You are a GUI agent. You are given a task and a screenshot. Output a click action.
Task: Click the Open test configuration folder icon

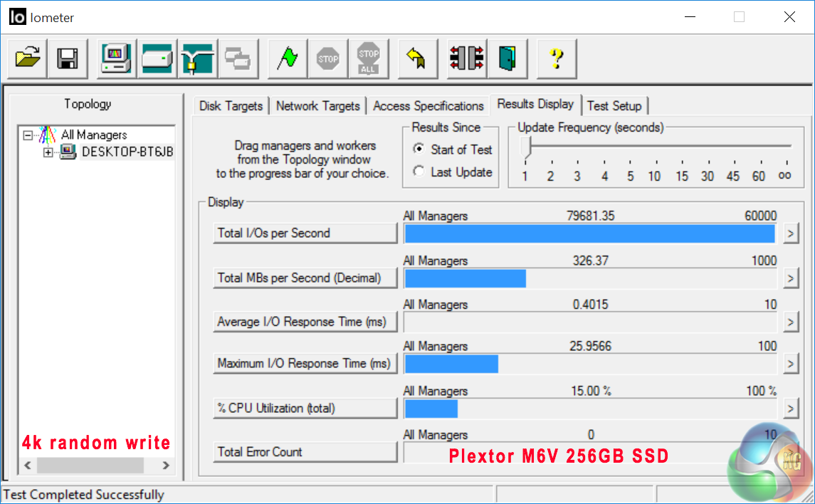[28, 58]
